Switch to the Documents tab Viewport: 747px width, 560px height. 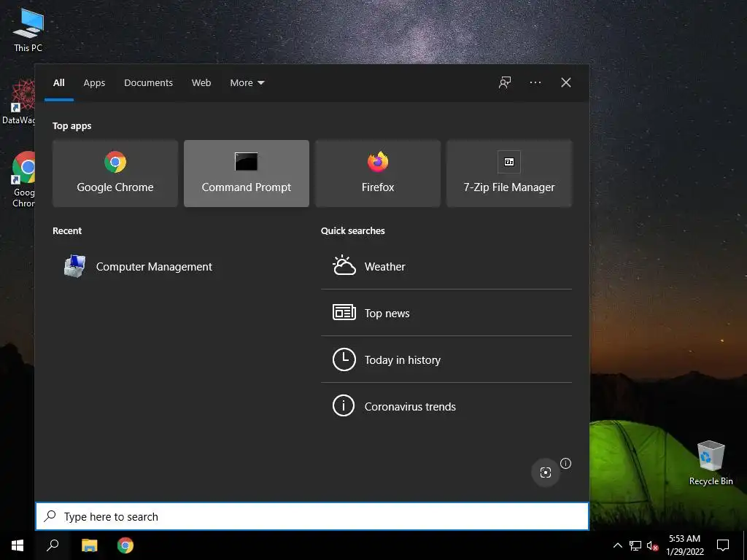(x=149, y=83)
